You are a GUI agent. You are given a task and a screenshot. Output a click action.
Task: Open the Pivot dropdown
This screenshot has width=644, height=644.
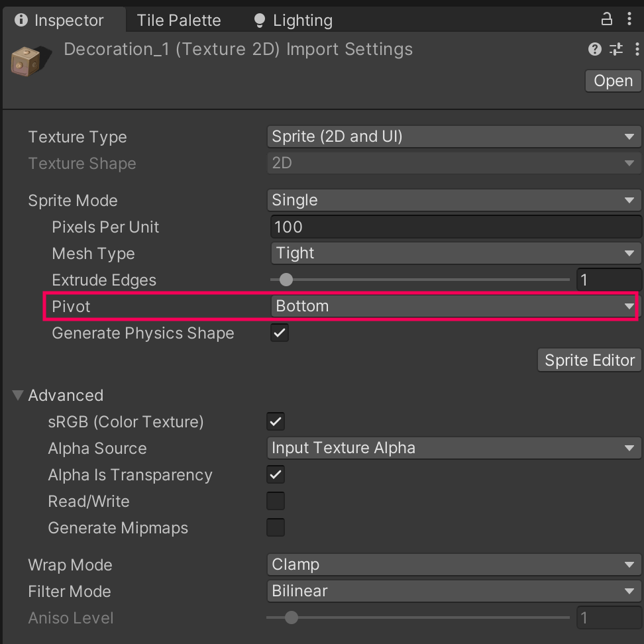tap(453, 306)
